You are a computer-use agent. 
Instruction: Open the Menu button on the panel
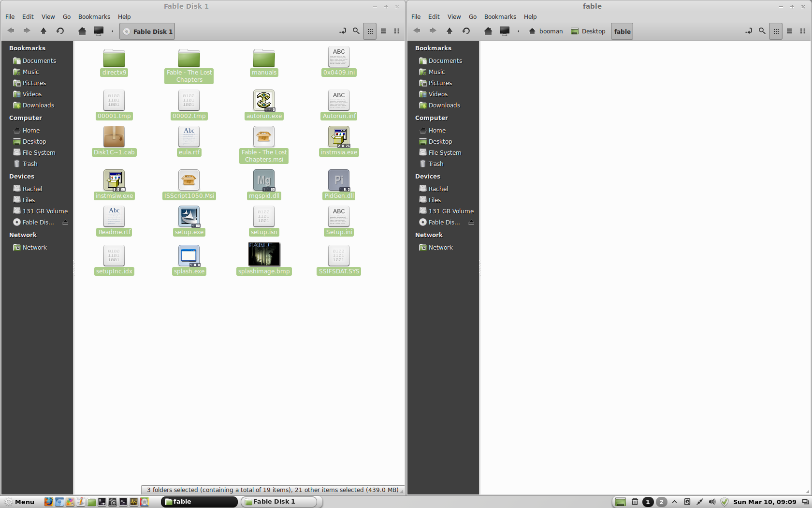(x=19, y=502)
